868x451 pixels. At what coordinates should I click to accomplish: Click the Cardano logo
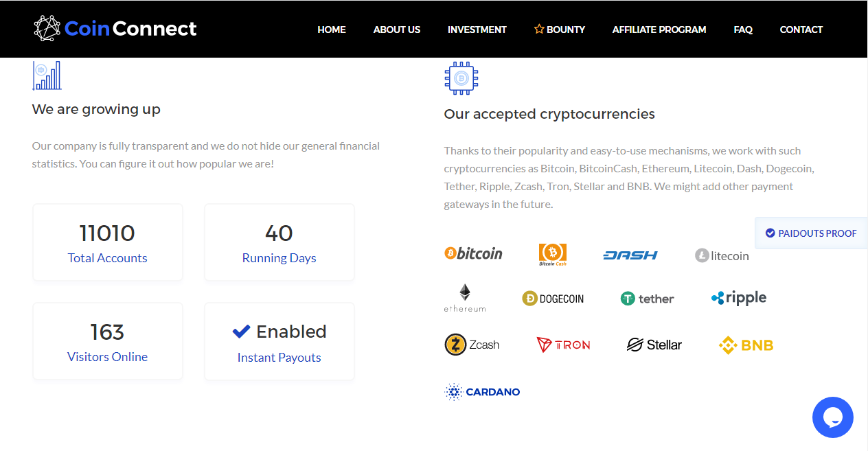483,392
